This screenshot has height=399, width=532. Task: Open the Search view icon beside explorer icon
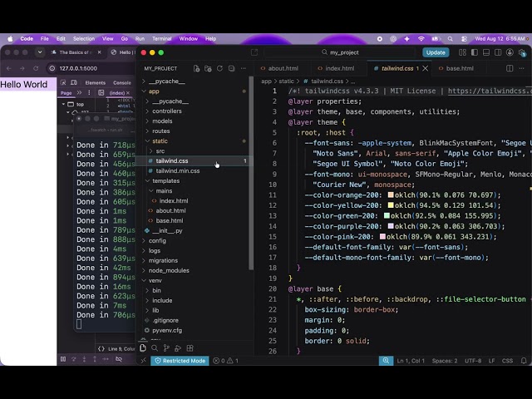(x=155, y=348)
